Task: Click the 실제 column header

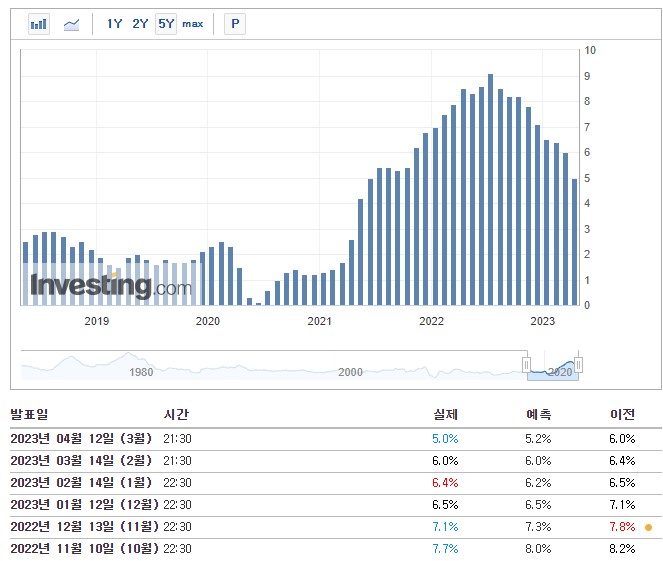Action: (x=445, y=414)
